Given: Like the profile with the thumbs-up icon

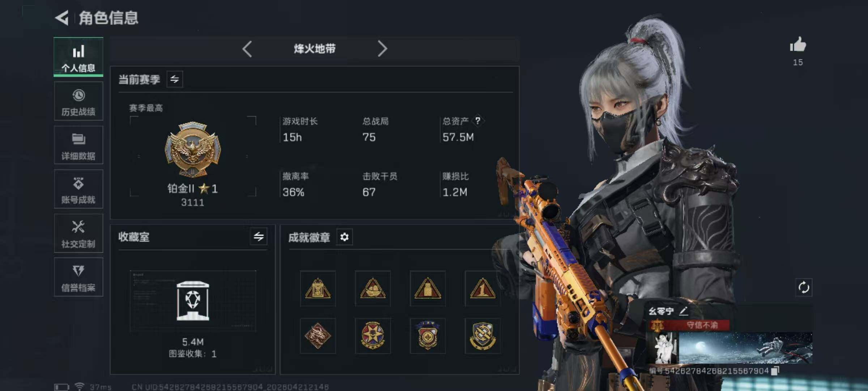Looking at the screenshot, I should [798, 45].
